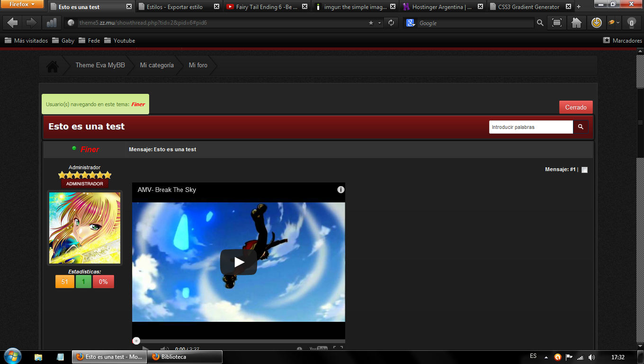Screen dimensions: 644x364
Task: Bookmark this page with the star icon
Action: [x=371, y=23]
